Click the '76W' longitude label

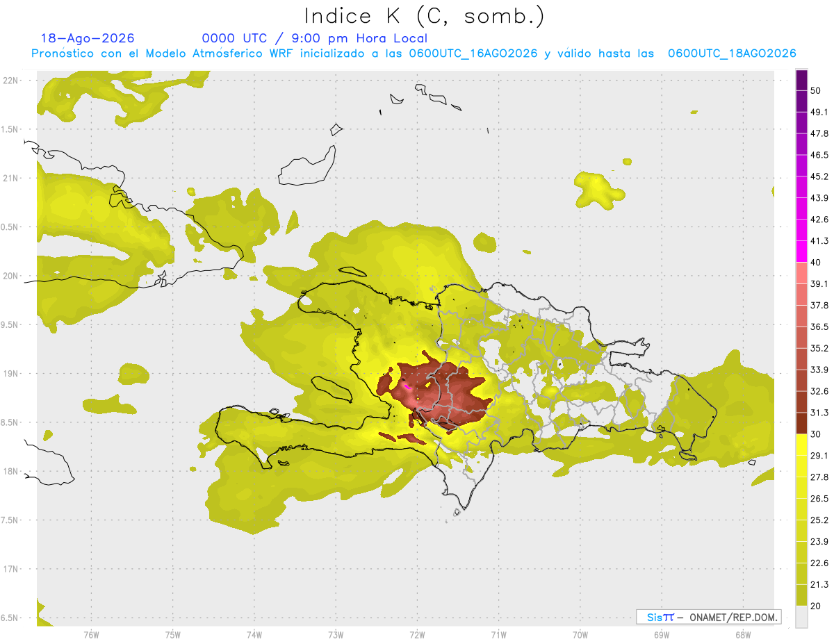(91, 635)
